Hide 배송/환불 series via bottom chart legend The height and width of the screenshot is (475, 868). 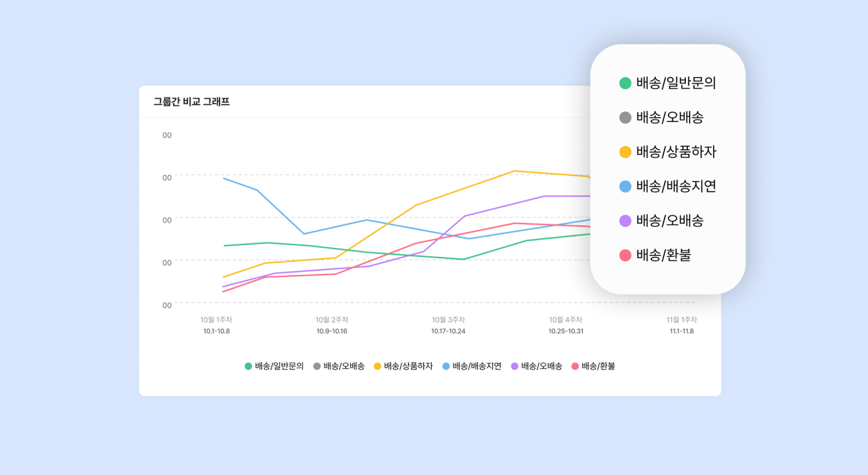point(593,366)
